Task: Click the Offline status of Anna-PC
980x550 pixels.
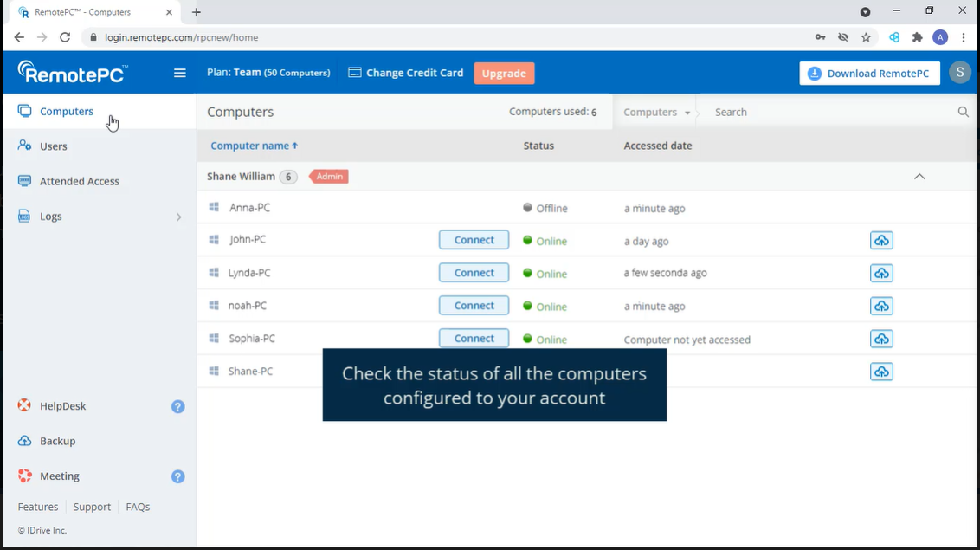Action: pos(545,208)
